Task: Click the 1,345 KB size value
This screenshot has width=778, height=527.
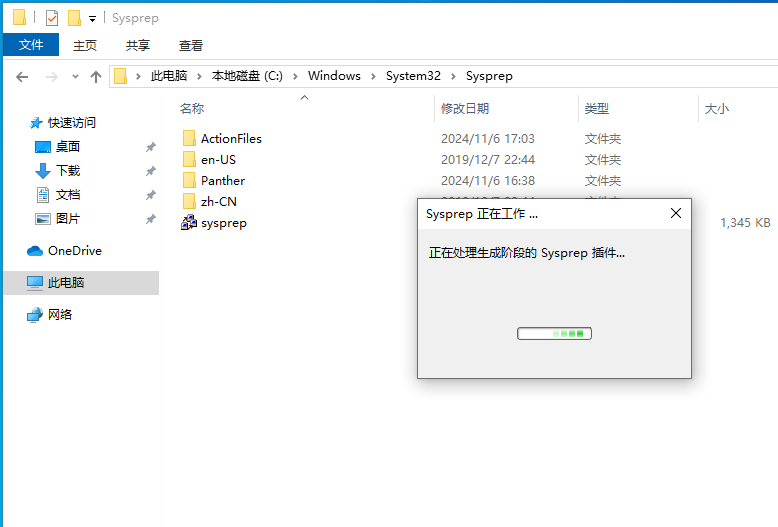Action: (745, 223)
